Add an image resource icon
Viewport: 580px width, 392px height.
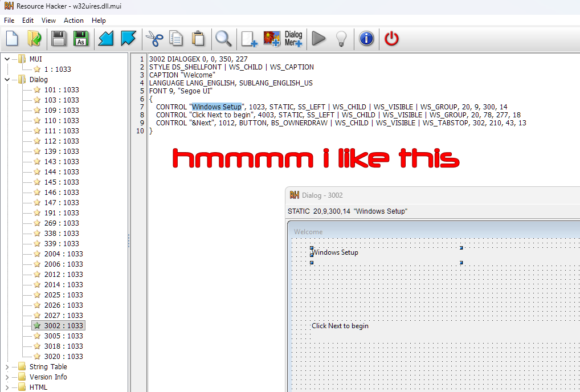tap(272, 39)
